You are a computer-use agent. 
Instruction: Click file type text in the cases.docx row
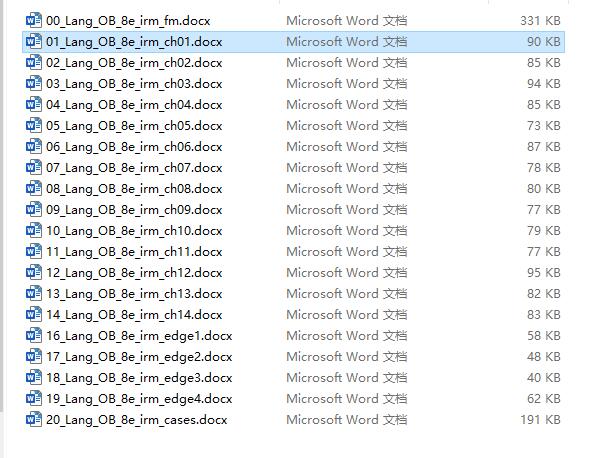346,420
